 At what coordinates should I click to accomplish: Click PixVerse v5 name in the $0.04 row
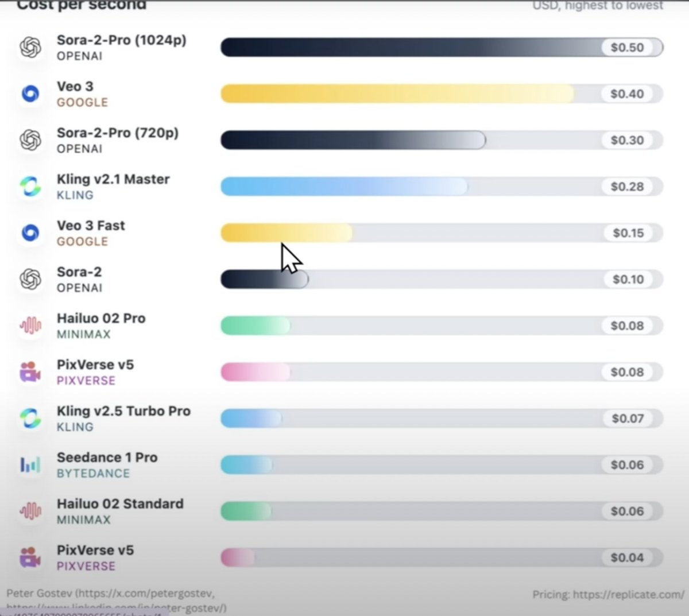point(95,550)
